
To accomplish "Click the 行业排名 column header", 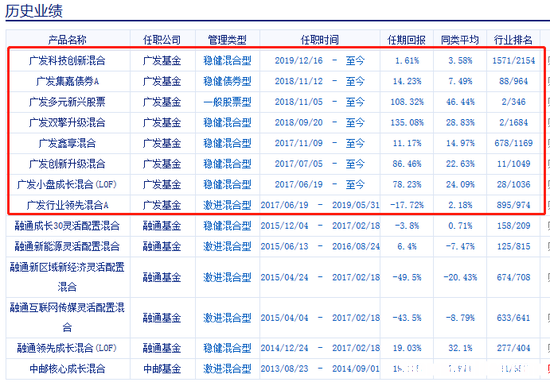I will (513, 40).
